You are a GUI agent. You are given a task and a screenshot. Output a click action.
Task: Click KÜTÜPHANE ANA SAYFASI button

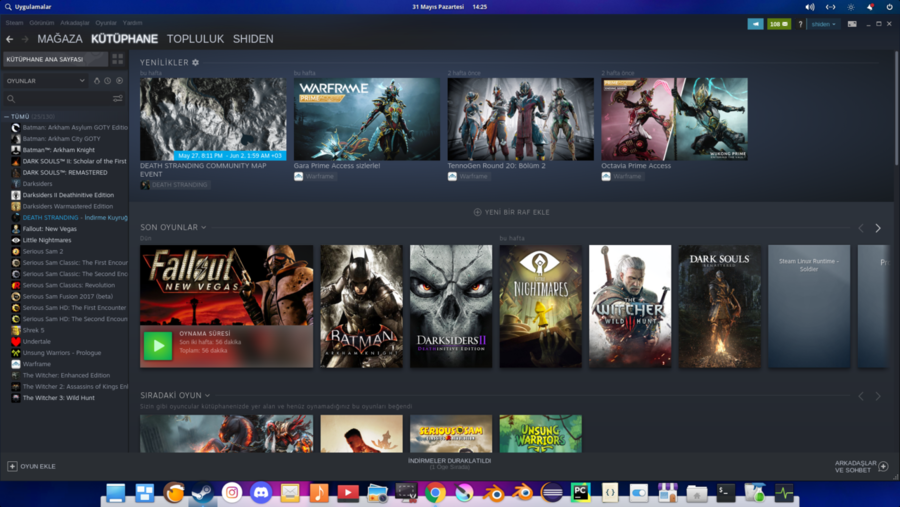tap(55, 59)
